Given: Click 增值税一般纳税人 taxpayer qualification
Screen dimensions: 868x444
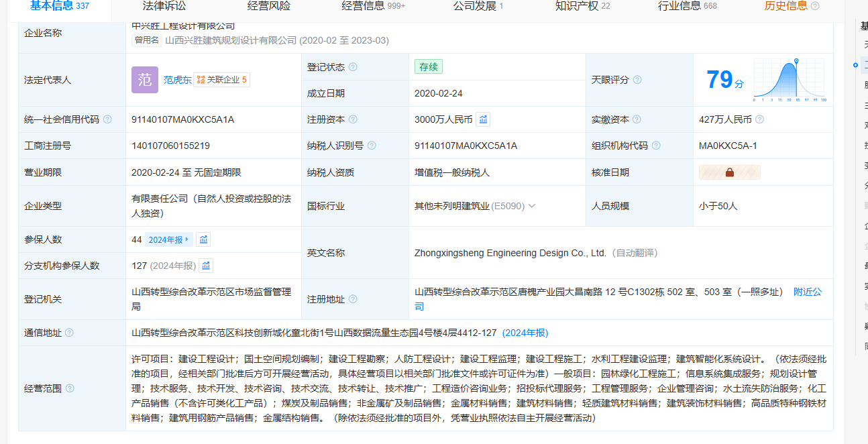Looking at the screenshot, I should [452, 172].
